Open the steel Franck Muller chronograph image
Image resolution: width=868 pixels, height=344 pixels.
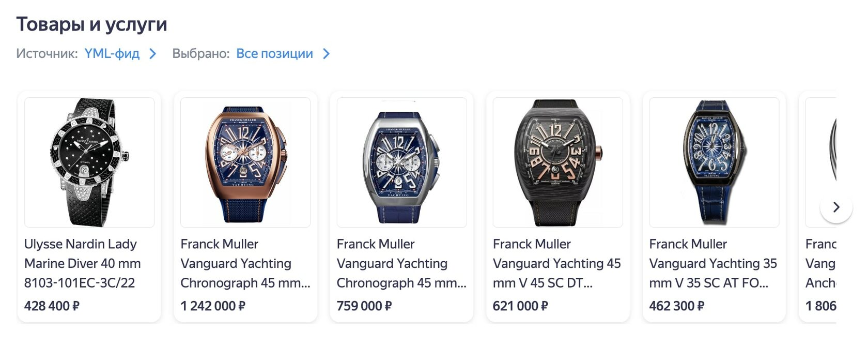click(x=401, y=162)
